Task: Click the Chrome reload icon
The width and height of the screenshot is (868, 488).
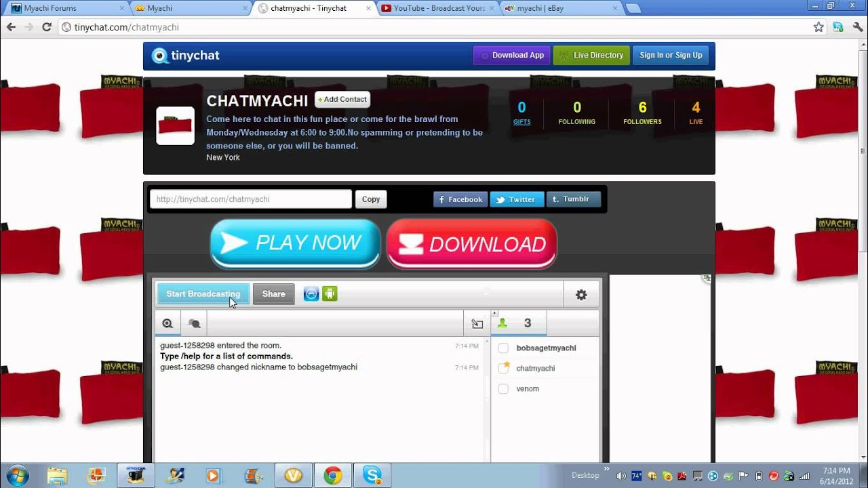Action: [x=47, y=27]
